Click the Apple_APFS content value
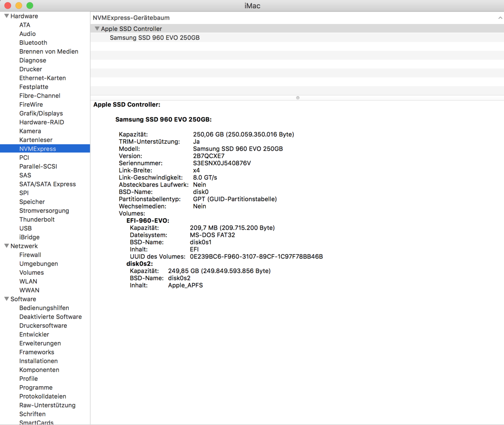This screenshot has width=504, height=425. [186, 285]
